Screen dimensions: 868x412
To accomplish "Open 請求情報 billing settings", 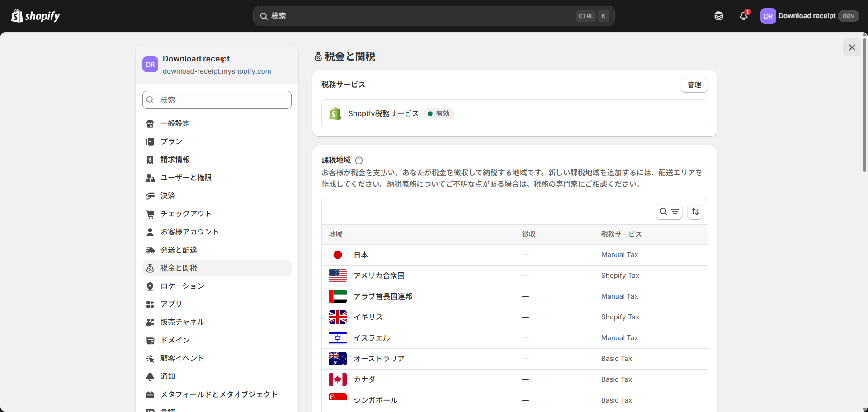I will (x=217, y=159).
